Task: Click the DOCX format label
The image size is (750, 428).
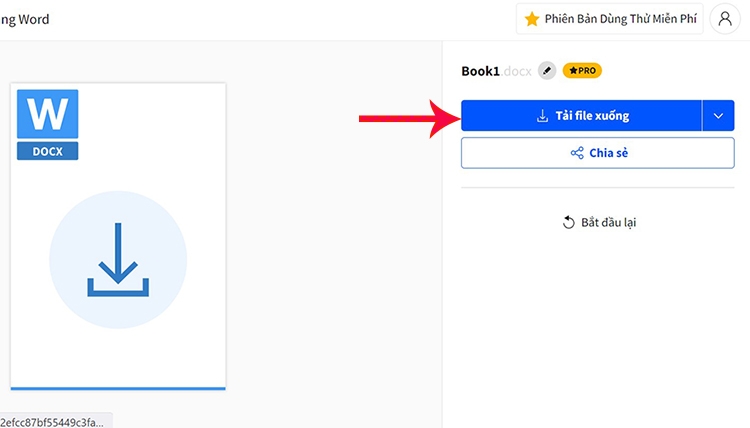Action: [x=47, y=152]
